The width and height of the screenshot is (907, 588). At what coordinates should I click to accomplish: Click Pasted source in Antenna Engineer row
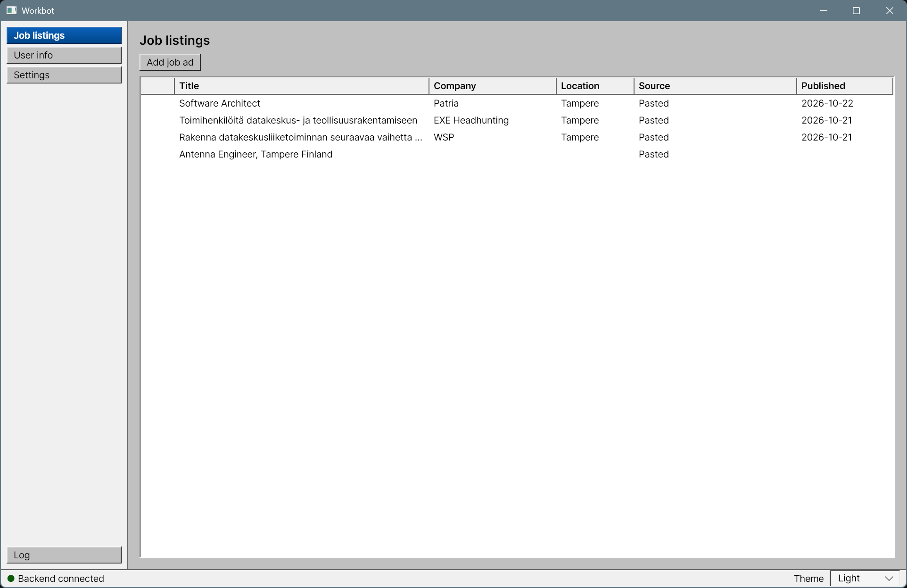point(653,154)
